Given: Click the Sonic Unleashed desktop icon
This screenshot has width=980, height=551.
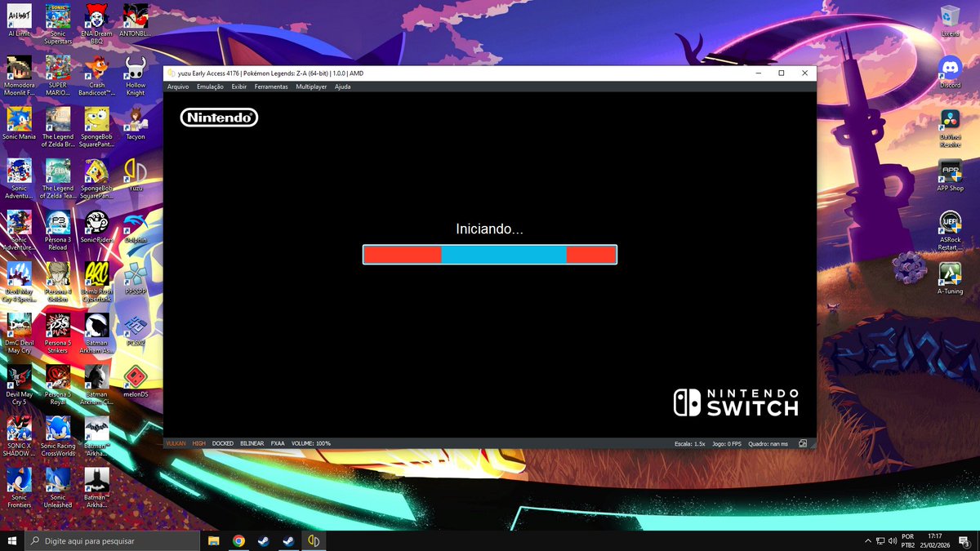Looking at the screenshot, I should pos(58,487).
